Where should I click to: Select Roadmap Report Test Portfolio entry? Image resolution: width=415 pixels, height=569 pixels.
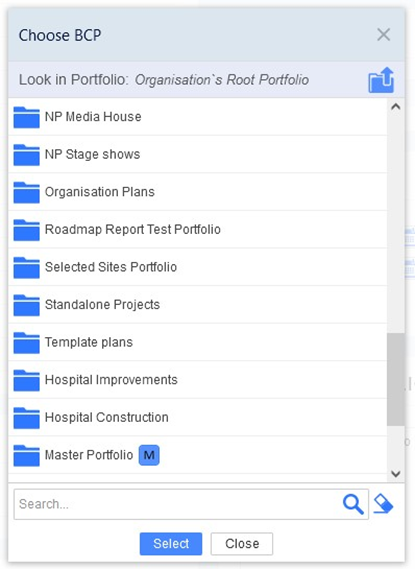(198, 229)
